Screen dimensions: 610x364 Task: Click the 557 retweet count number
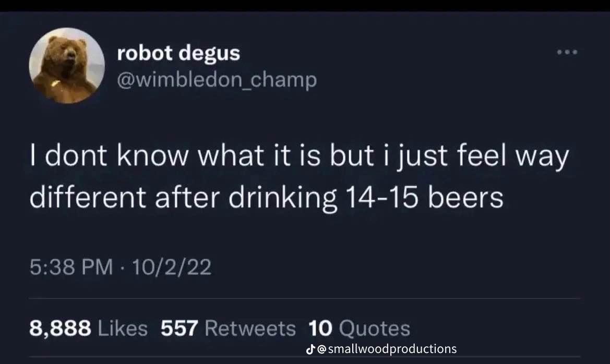[x=180, y=329]
